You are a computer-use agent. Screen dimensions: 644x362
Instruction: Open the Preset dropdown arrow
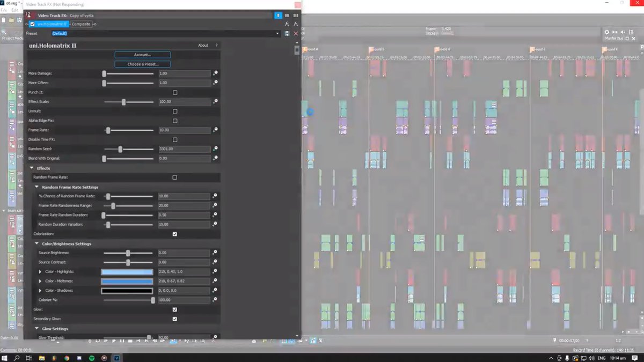tap(277, 34)
